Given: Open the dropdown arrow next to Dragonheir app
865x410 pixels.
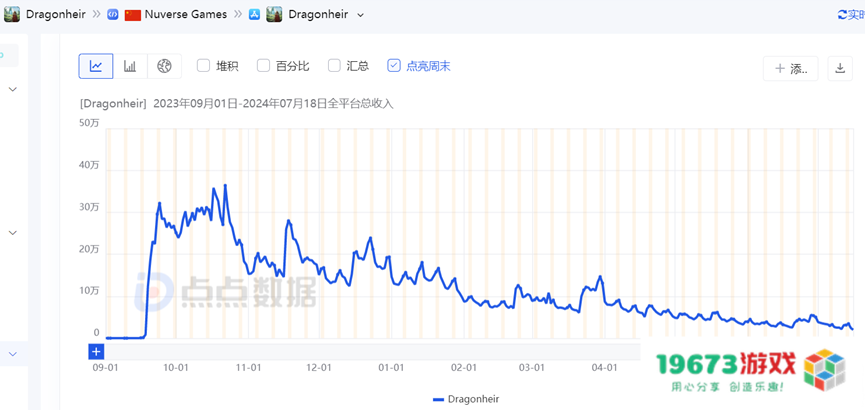Looking at the screenshot, I should (x=361, y=15).
